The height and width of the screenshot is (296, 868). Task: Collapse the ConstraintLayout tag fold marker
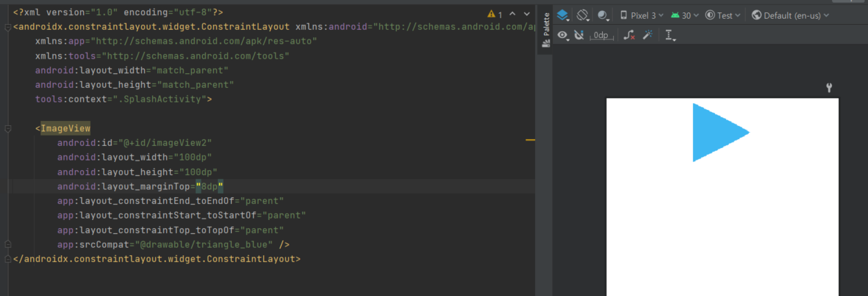[7, 27]
